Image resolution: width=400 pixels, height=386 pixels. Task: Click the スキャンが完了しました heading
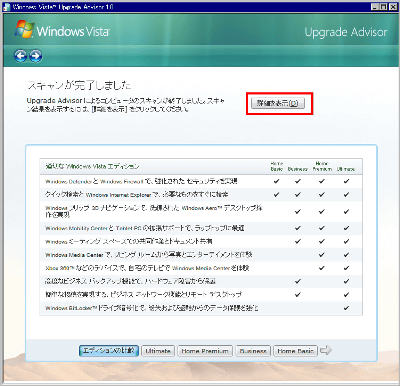[79, 85]
